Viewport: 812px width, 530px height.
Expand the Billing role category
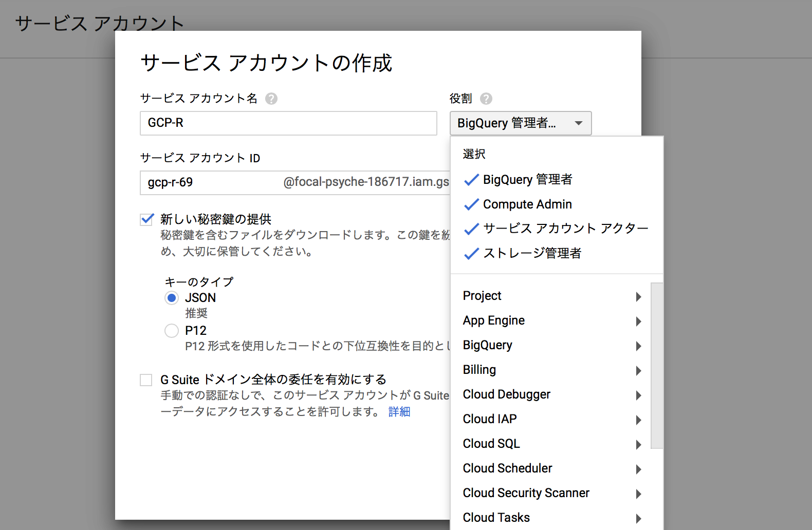[x=551, y=370]
